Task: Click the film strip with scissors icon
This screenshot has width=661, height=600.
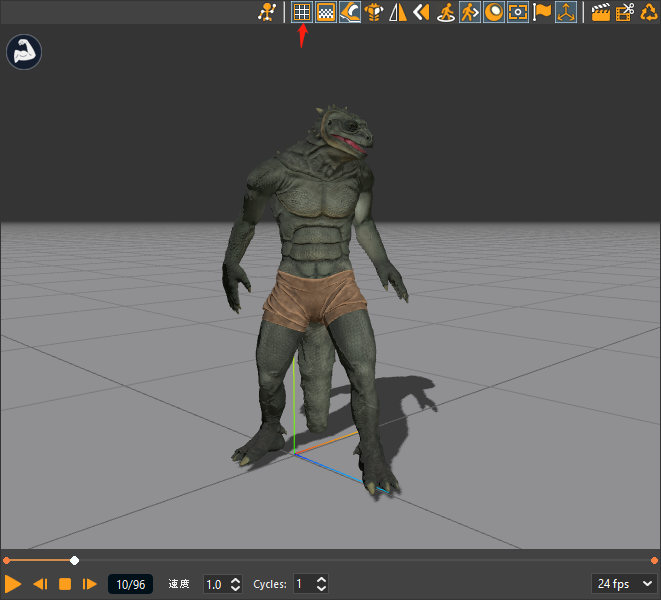Action: tap(625, 12)
